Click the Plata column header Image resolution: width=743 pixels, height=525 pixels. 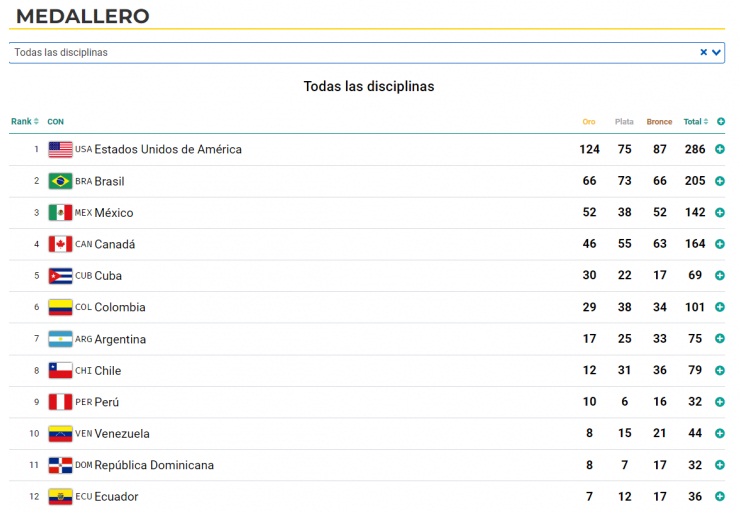(624, 122)
